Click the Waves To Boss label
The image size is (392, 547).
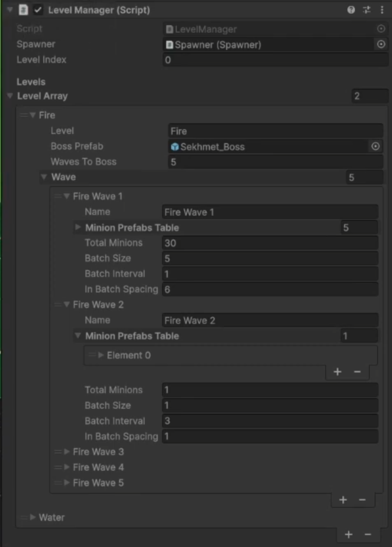click(x=83, y=162)
